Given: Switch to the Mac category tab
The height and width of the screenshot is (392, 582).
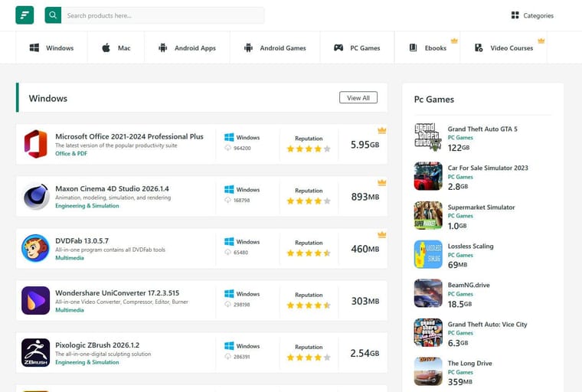Looking at the screenshot, I should [116, 47].
